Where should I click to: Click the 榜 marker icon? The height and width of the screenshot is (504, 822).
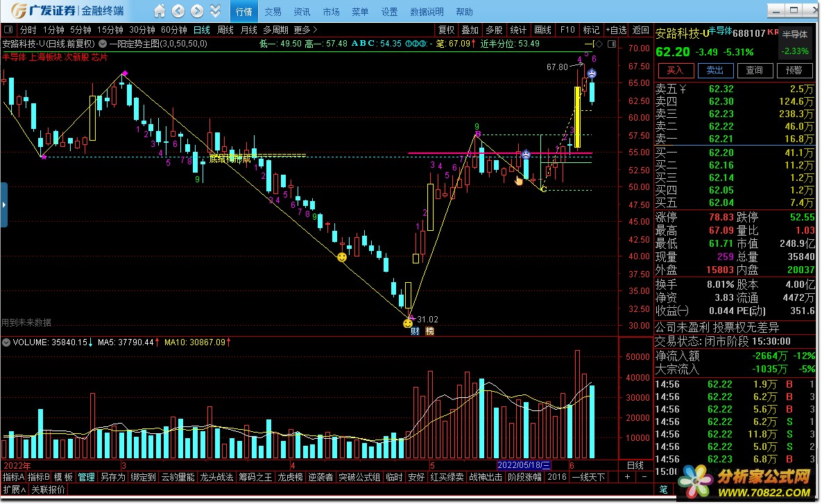[x=430, y=331]
